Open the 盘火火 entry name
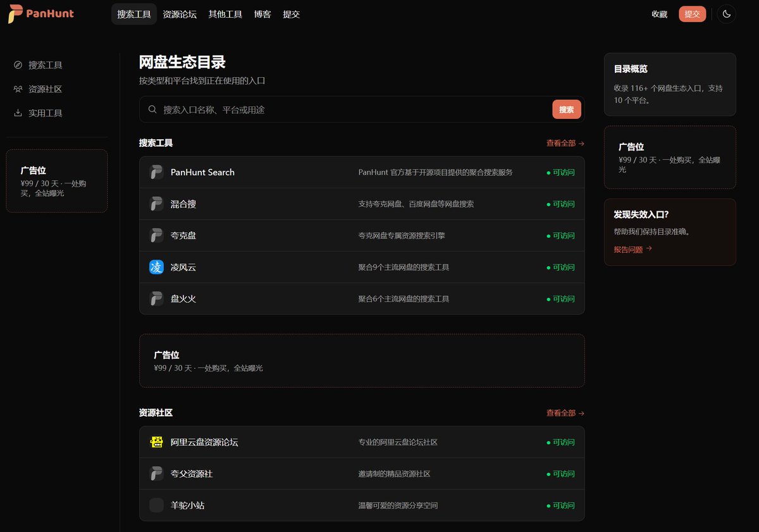This screenshot has width=759, height=532. point(183,299)
